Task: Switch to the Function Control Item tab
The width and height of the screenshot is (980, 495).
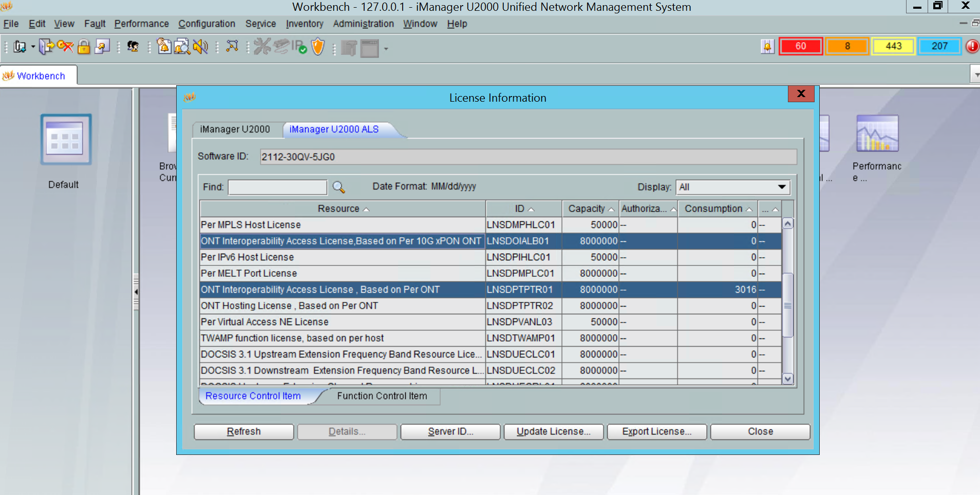Action: (382, 396)
